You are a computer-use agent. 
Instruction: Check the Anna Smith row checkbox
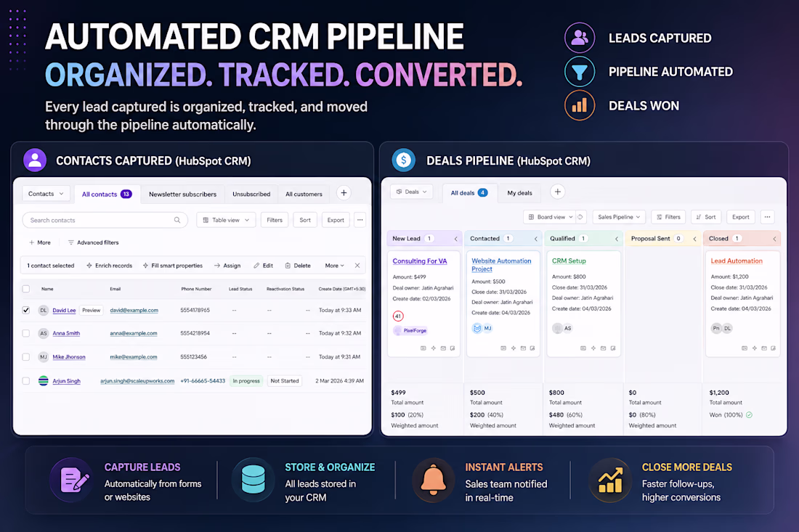pyautogui.click(x=26, y=333)
